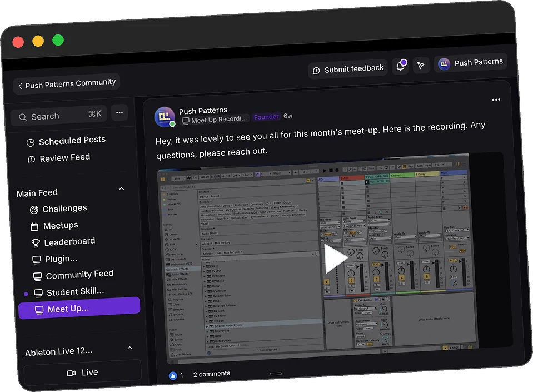The image size is (533, 392).
Task: Go to the Challenges space
Action: pos(59,209)
